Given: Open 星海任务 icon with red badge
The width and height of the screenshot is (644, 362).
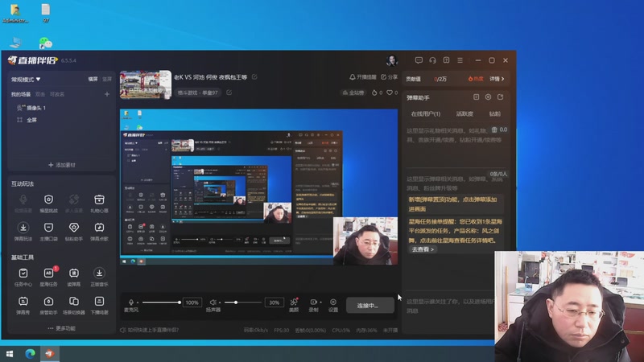Looking at the screenshot, I should click(x=48, y=274).
